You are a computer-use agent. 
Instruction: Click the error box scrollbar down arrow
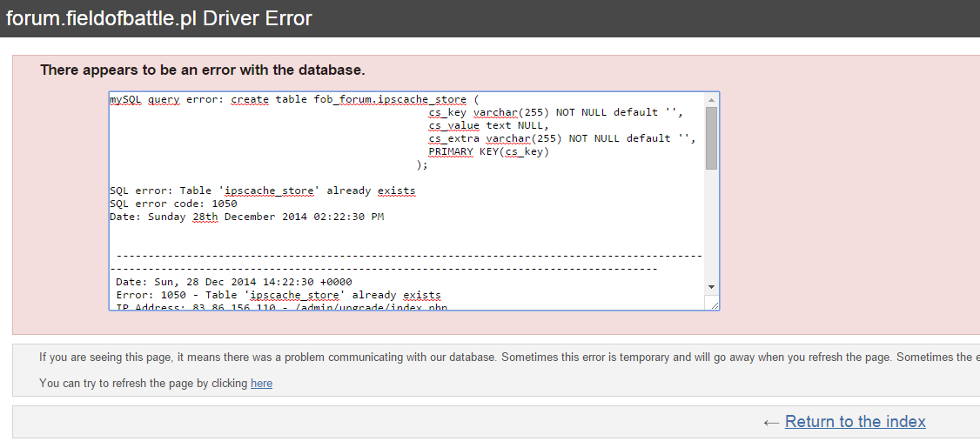[711, 287]
